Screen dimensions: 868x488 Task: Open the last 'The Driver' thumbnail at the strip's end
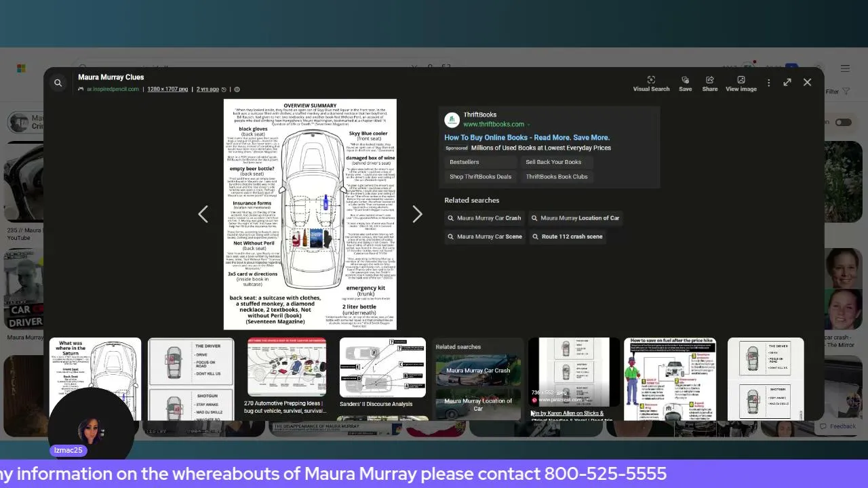766,379
